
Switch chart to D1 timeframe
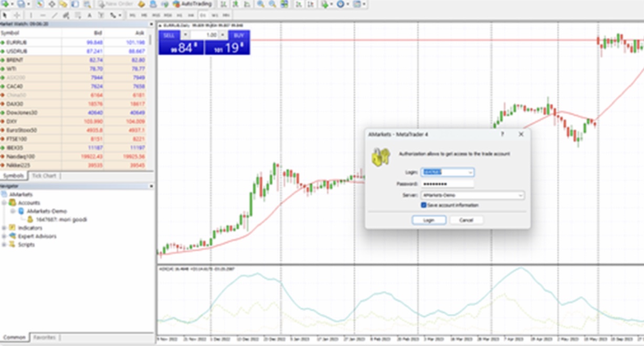pos(203,15)
